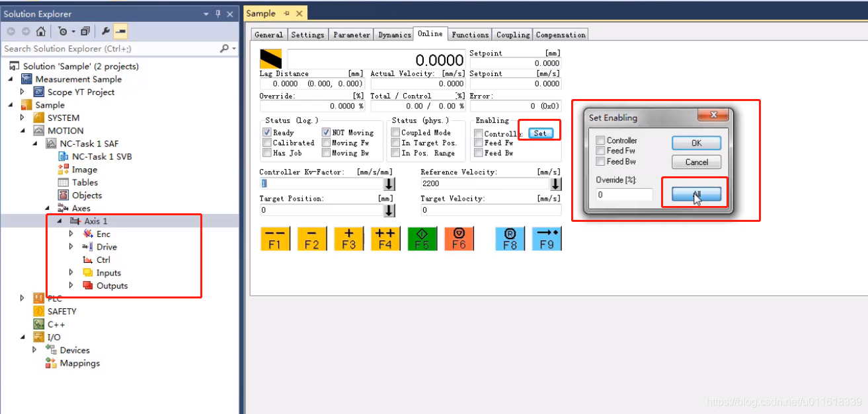Screen dimensions: 868x414
Task: Focus the Search Solution Explorer box
Action: click(110, 49)
